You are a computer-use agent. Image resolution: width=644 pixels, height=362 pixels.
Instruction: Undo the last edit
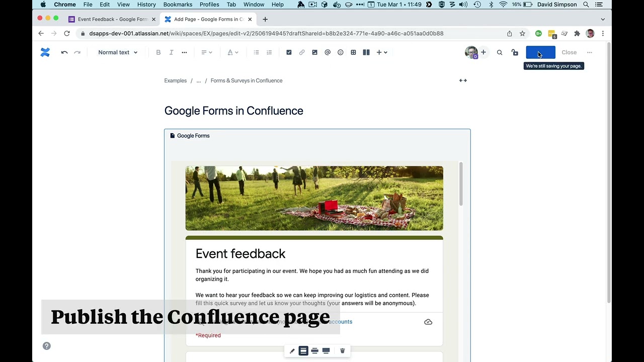(x=64, y=52)
